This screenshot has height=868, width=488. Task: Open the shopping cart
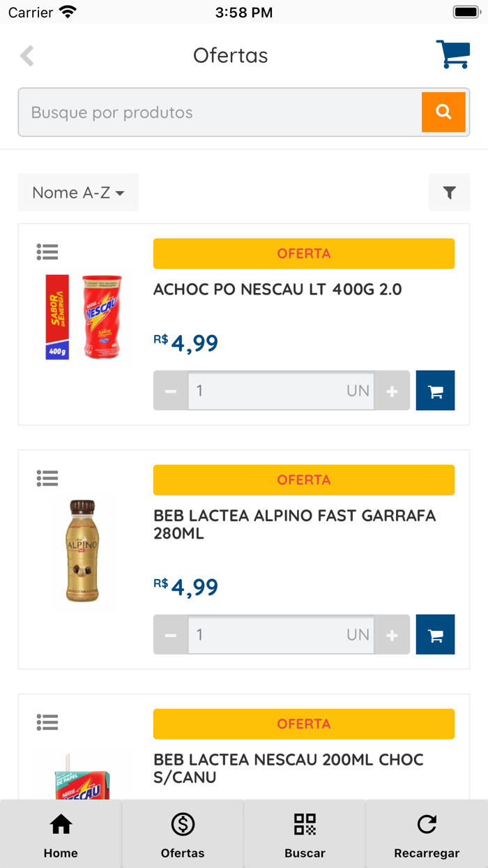coord(453,54)
